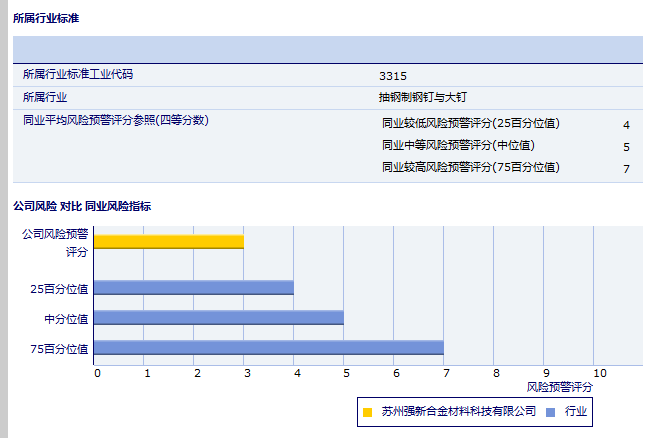Viewport: 654px width, 438px height.
Task: Click the 所属行业标准工业代码 row label
Action: (x=77, y=75)
